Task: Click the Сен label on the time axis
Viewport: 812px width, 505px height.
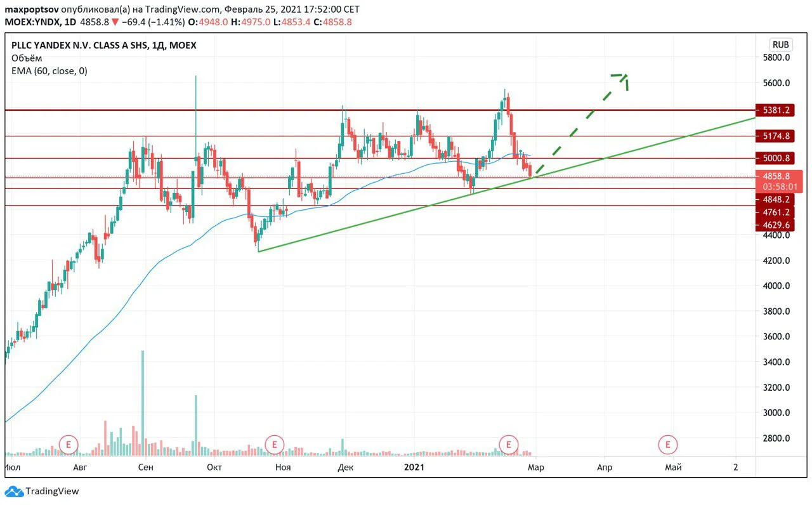Action: click(x=146, y=468)
